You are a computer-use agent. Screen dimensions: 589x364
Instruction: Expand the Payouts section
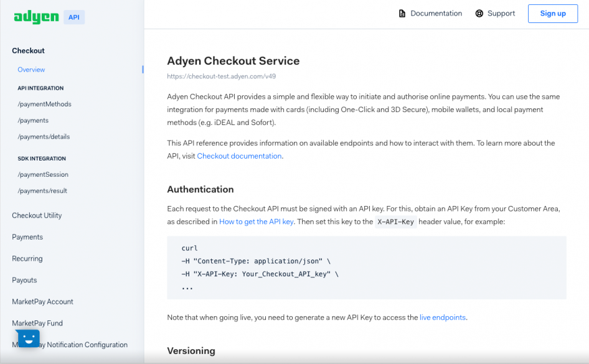[24, 281]
